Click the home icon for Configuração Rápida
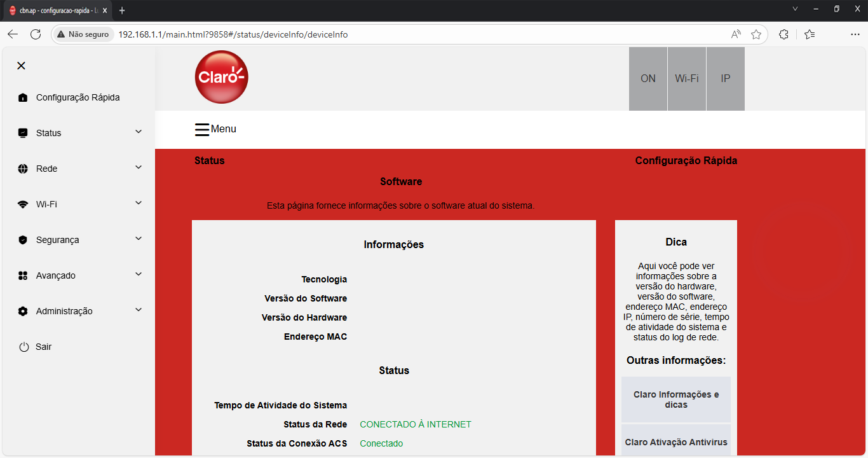This screenshot has width=868, height=458. point(23,97)
